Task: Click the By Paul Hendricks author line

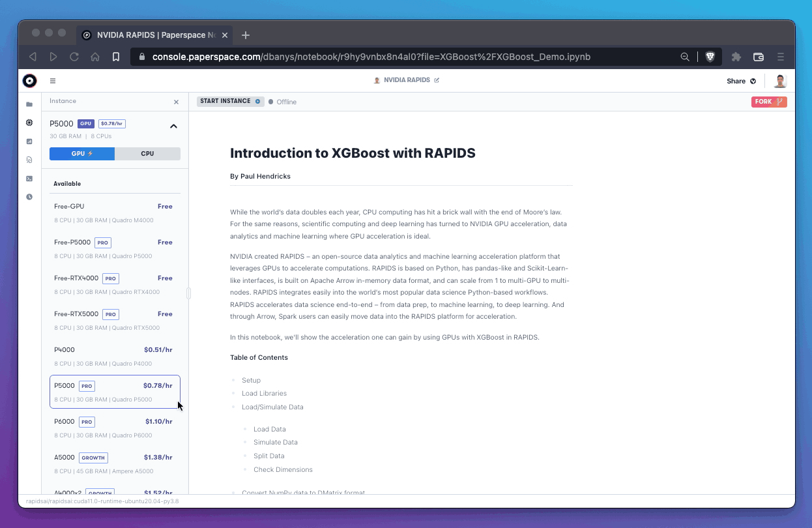Action: [261, 176]
